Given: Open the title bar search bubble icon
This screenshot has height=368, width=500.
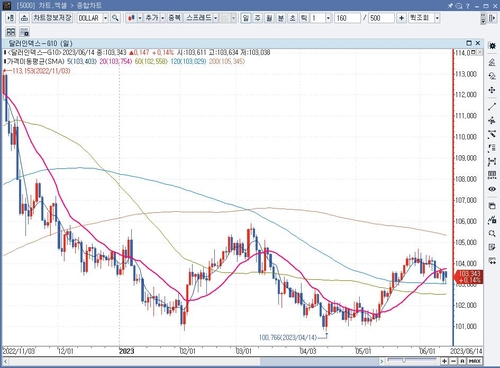Looking at the screenshot, I should point(459,5).
